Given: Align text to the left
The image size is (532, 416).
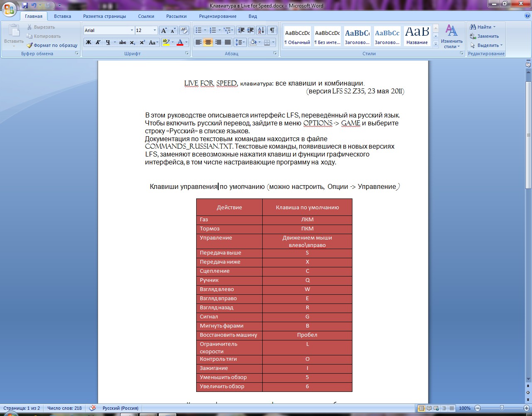Looking at the screenshot, I should point(199,42).
